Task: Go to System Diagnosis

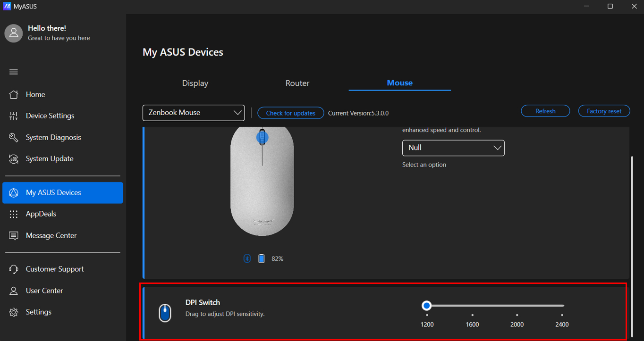Action: (62, 137)
